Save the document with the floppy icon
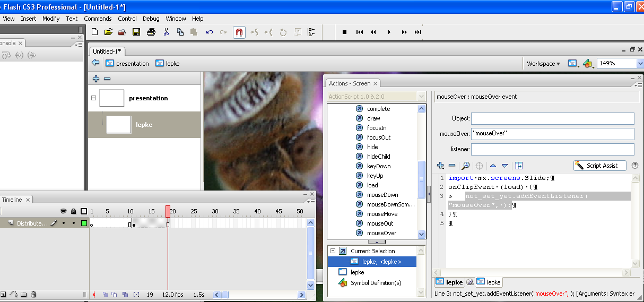 (x=136, y=32)
